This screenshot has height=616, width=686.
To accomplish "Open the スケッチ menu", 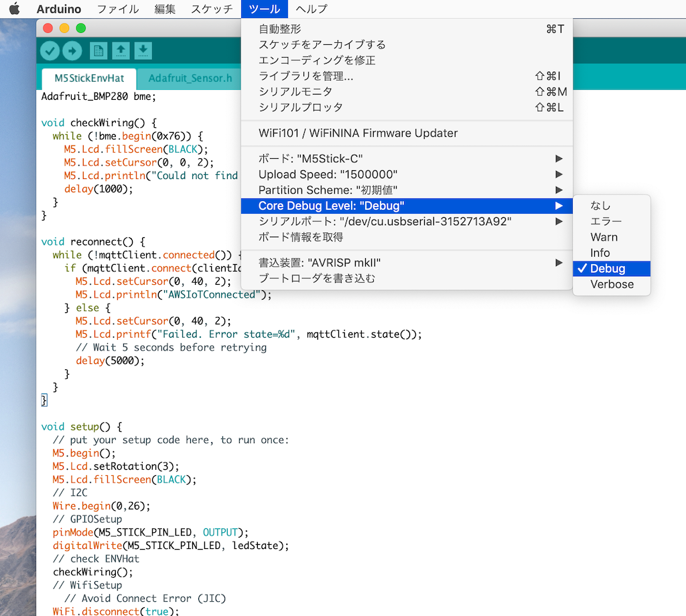I will point(212,9).
